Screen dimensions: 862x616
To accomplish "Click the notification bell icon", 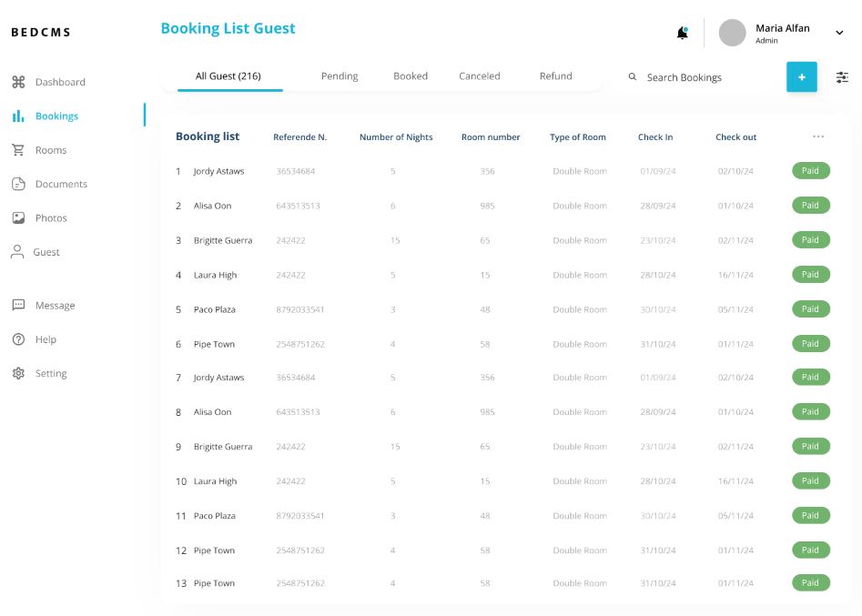I will click(682, 33).
